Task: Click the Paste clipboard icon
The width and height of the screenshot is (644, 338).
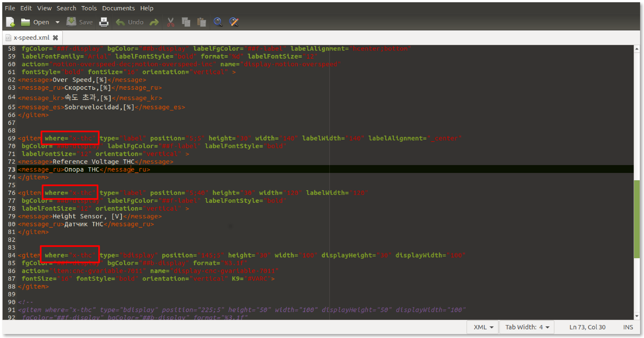Action: [201, 22]
